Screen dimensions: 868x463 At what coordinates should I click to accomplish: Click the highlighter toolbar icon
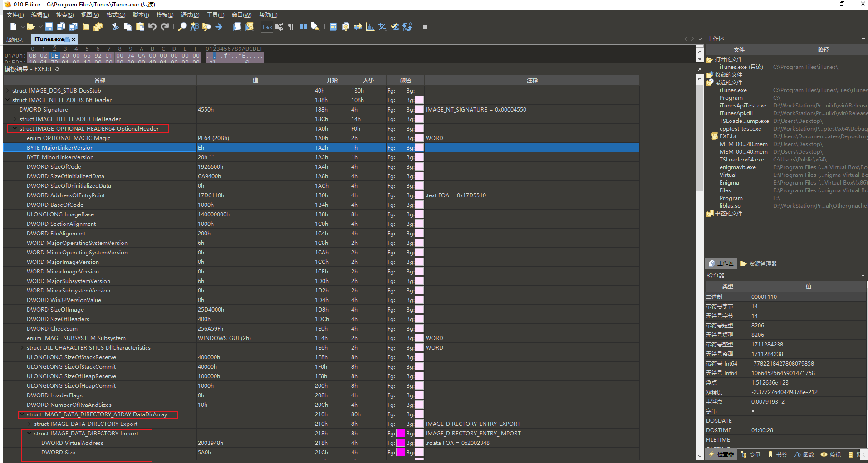point(315,27)
